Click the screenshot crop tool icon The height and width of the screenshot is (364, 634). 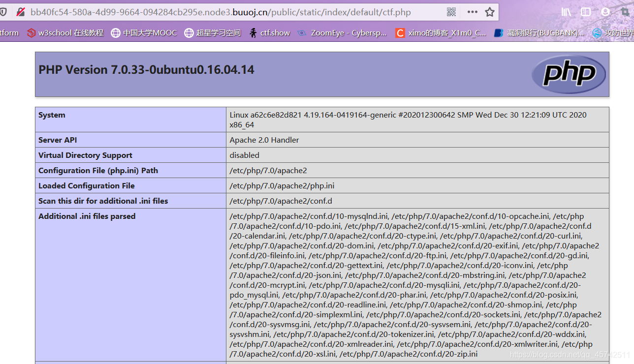[625, 12]
